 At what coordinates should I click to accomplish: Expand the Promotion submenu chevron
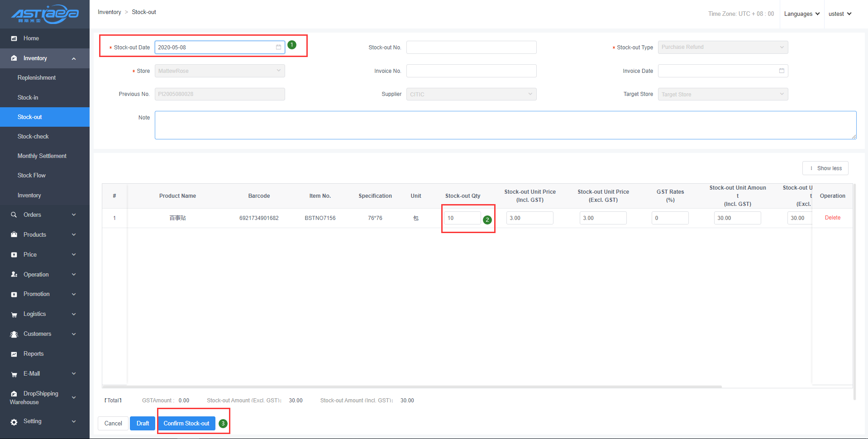(x=73, y=294)
